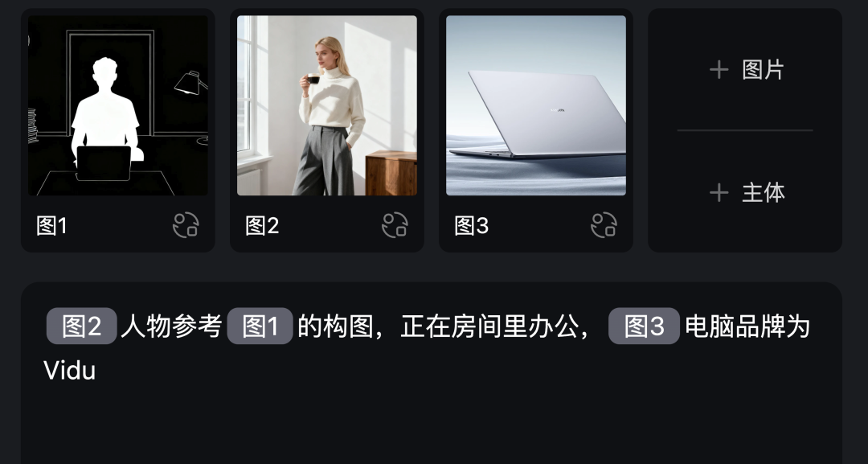Click the plus icon beside 主体

(x=719, y=193)
